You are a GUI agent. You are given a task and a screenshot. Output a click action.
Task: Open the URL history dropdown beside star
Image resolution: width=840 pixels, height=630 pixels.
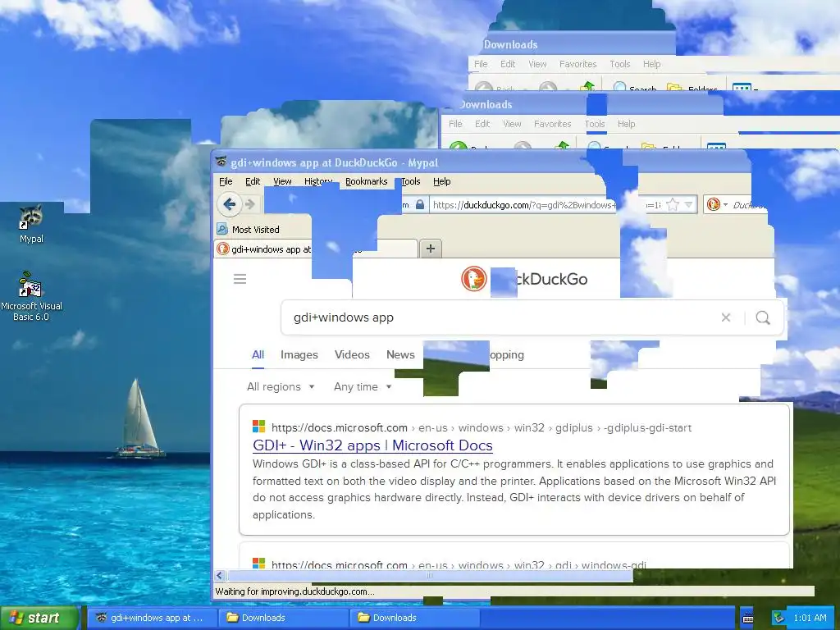pos(689,204)
